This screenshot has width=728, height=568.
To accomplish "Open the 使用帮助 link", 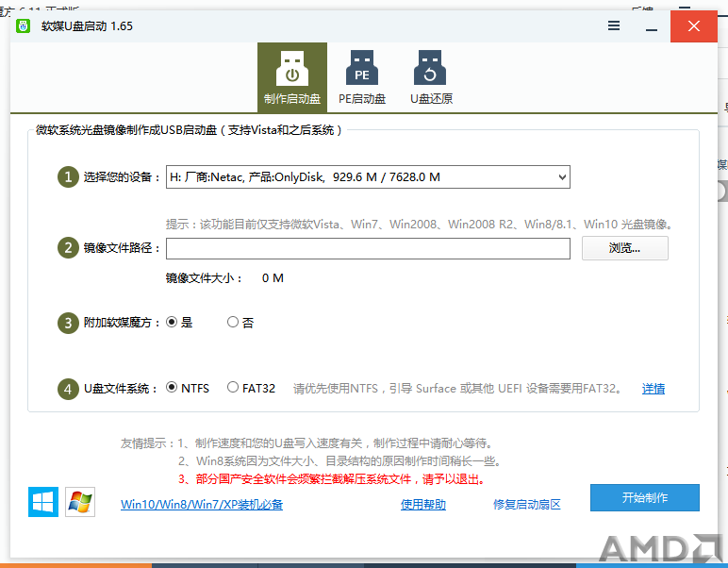I will (x=423, y=505).
